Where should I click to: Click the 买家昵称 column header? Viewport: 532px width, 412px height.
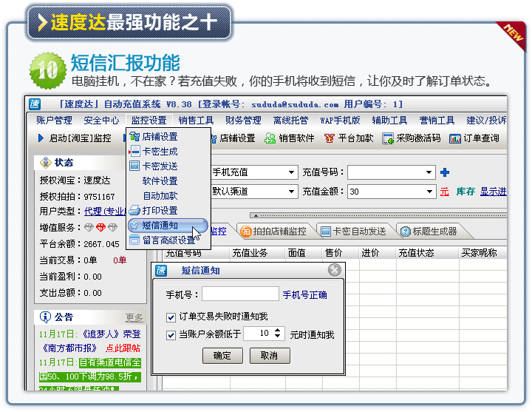click(479, 253)
